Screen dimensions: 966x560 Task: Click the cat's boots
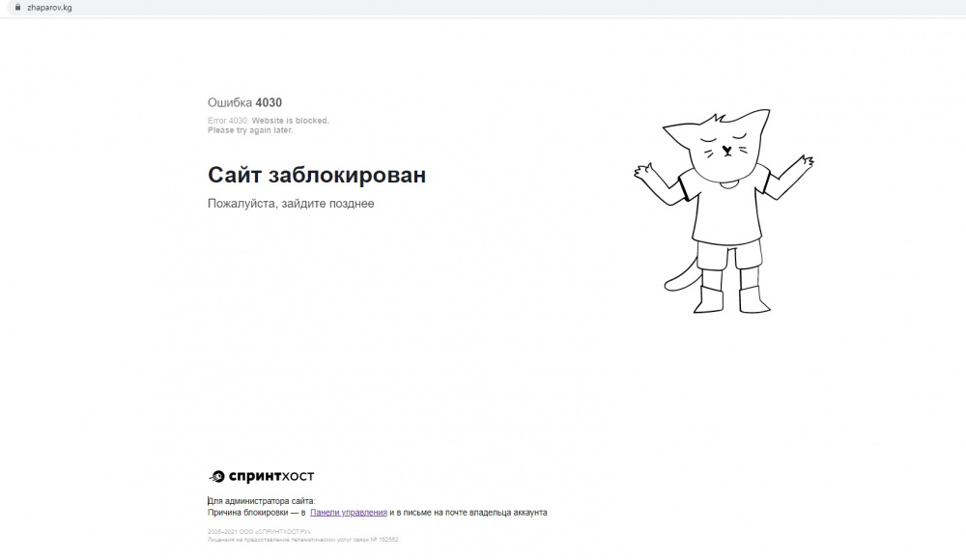(x=731, y=298)
